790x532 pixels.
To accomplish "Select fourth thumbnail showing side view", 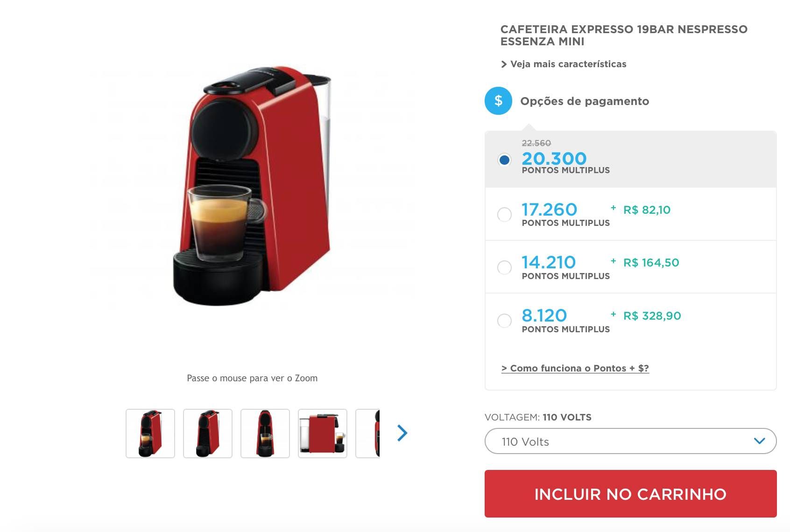I will pyautogui.click(x=323, y=434).
